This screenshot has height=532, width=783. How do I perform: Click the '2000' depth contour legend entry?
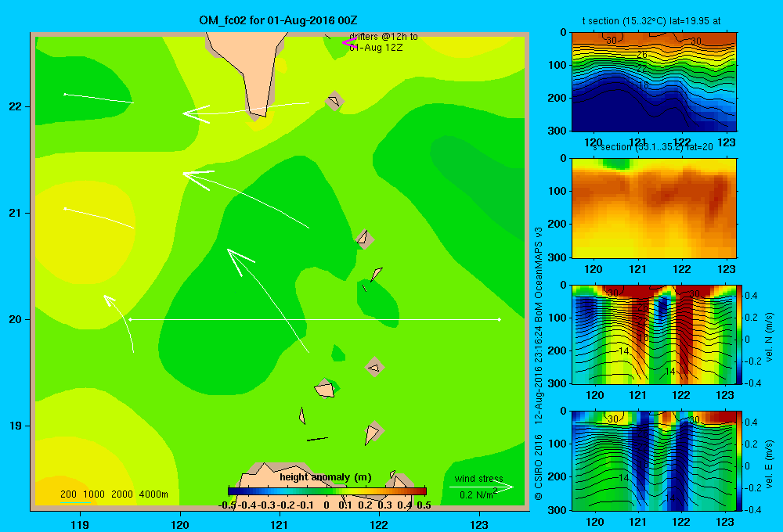pyautogui.click(x=122, y=494)
